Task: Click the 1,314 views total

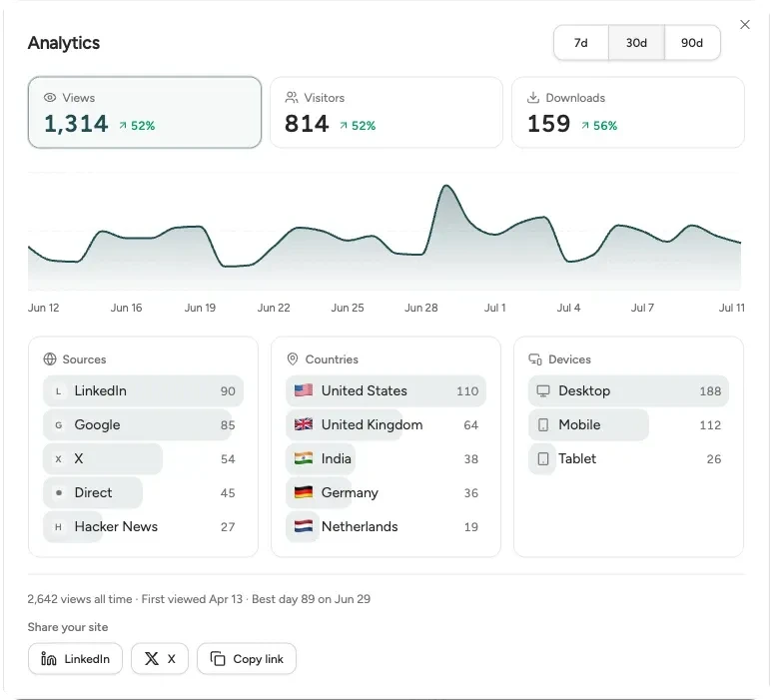Action: 76,124
